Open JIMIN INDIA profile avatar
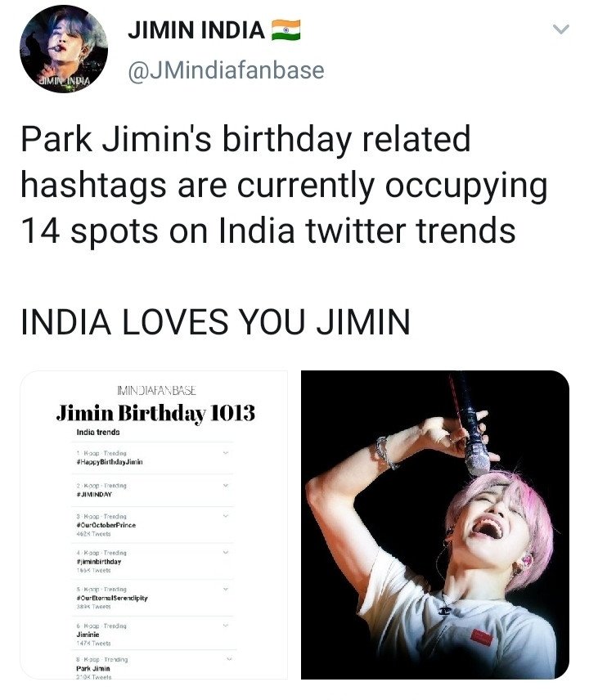Image resolution: width=589 pixels, height=700 pixels. [64, 49]
